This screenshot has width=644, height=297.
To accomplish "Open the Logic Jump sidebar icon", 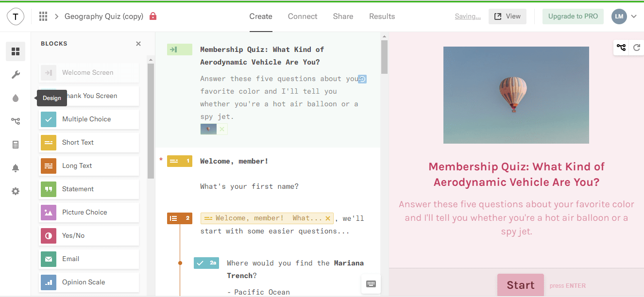I will click(16, 121).
